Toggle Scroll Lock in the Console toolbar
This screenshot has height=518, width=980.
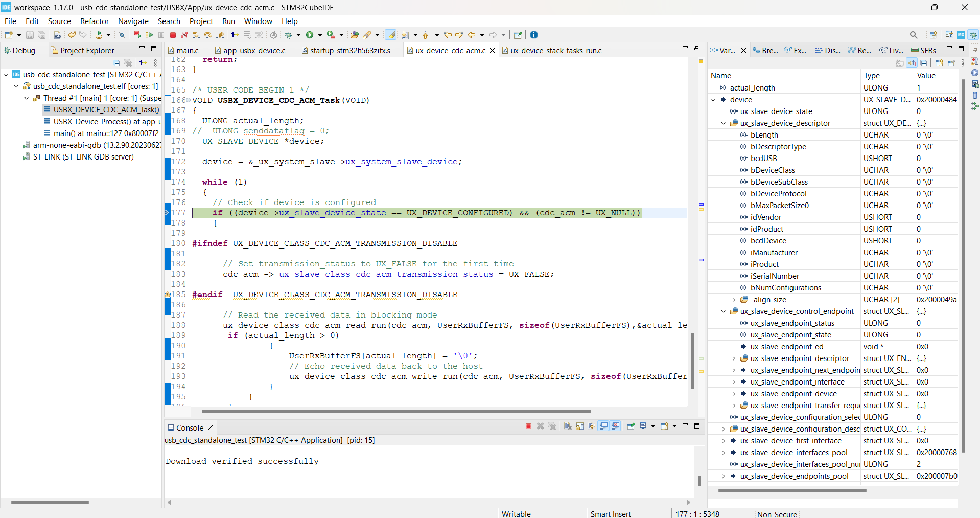[579, 426]
